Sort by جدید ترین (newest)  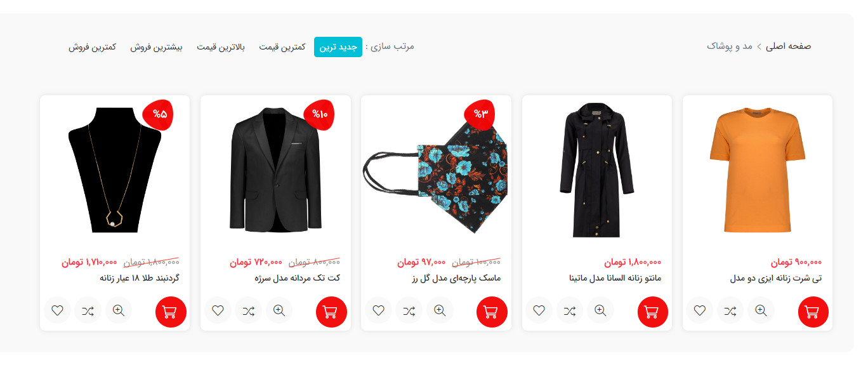[338, 47]
